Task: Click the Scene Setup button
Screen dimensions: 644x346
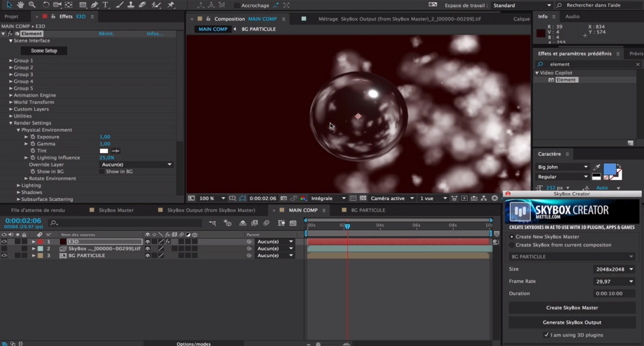Action: point(44,51)
